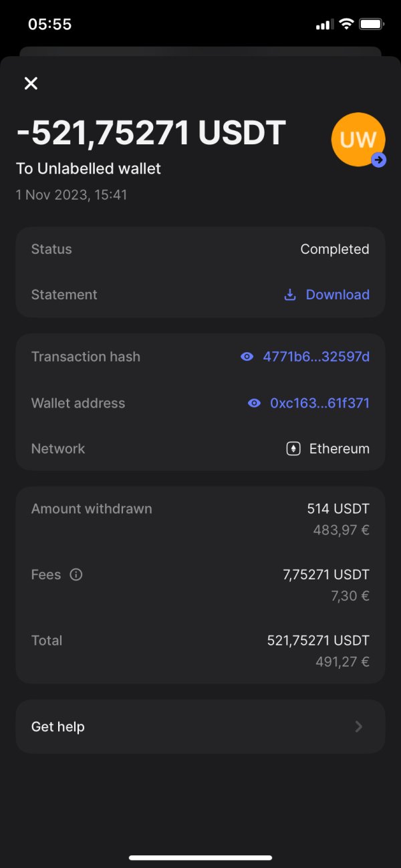Image resolution: width=401 pixels, height=868 pixels.
Task: Tap the Wi-Fi status bar icon
Action: click(x=346, y=25)
